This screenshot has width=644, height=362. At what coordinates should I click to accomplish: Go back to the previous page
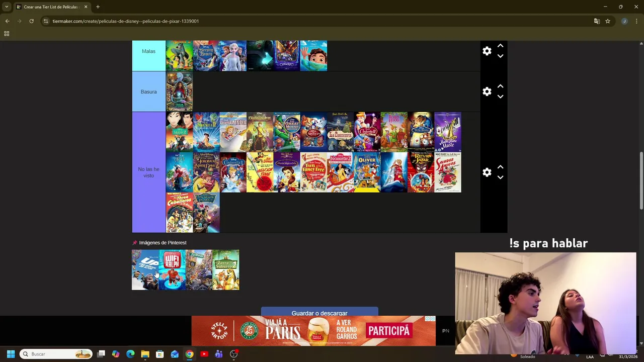click(7, 21)
